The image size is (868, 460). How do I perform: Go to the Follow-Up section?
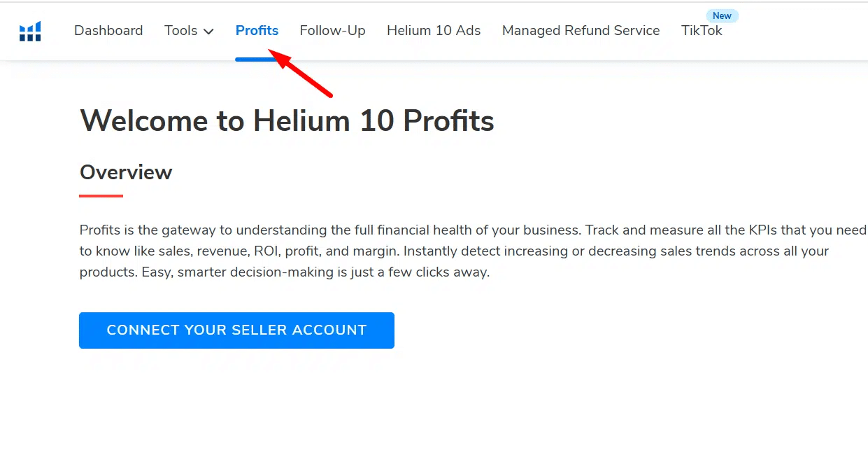(x=332, y=31)
